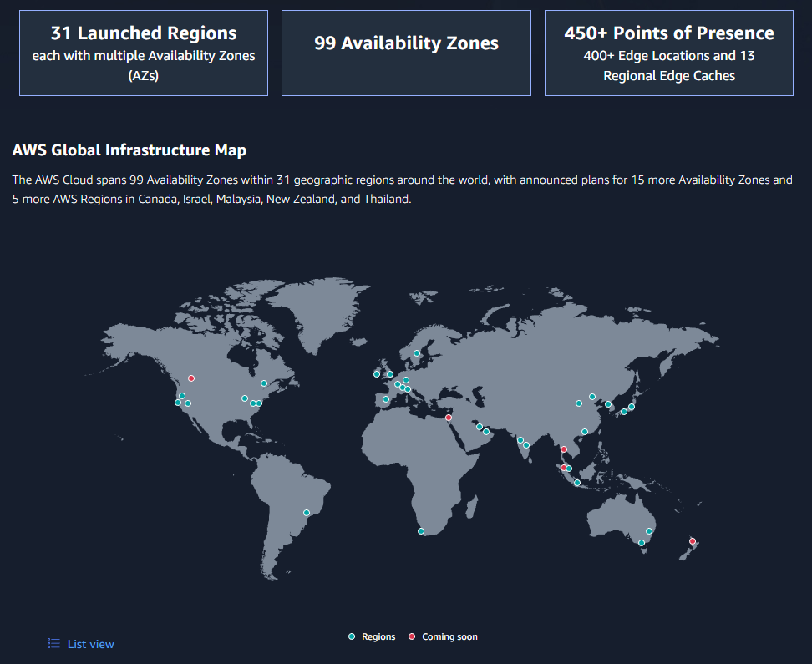The width and height of the screenshot is (812, 664).
Task: Select the Beijing region marker in China
Action: [x=592, y=397]
